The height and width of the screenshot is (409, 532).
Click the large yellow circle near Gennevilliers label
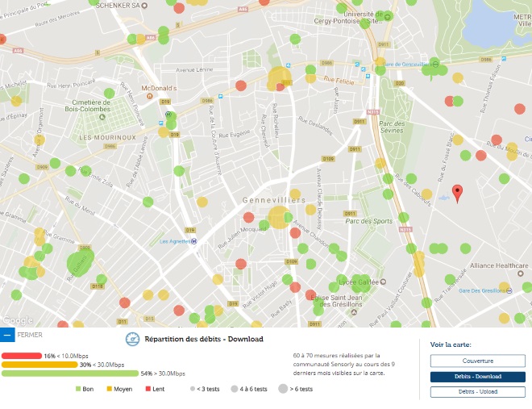coord(279,217)
